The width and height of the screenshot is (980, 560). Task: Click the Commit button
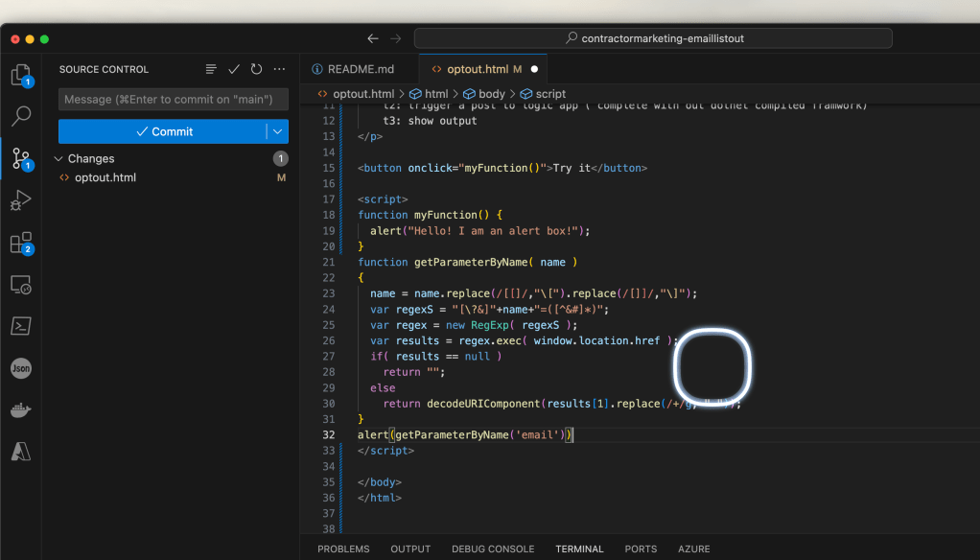(x=162, y=131)
